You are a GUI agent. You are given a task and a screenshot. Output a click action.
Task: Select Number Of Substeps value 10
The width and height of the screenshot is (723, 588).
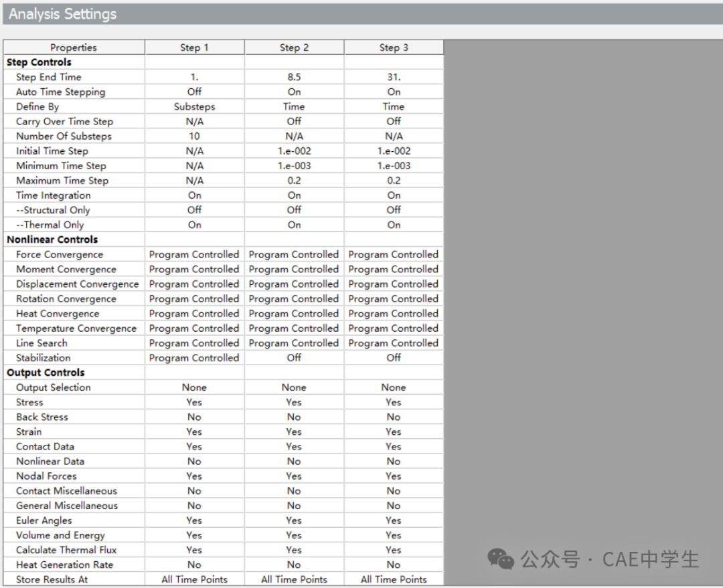(195, 136)
